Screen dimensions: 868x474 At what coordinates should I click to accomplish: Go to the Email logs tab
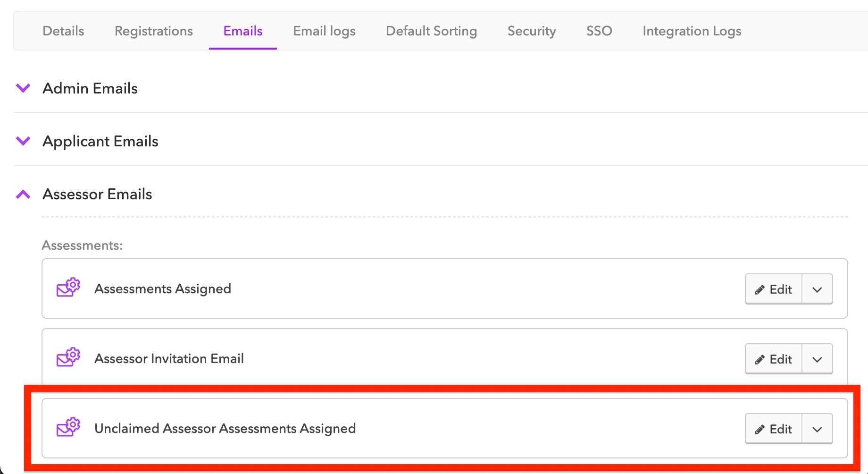pos(324,31)
